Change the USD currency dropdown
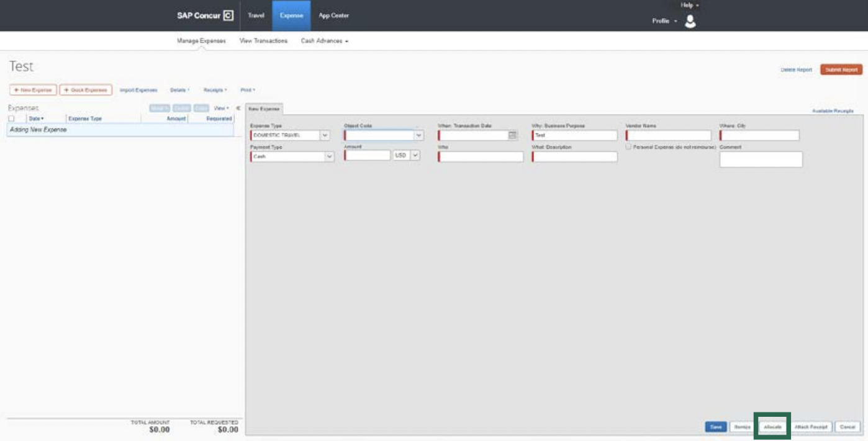Screen dimensions: 868x441 [415, 156]
